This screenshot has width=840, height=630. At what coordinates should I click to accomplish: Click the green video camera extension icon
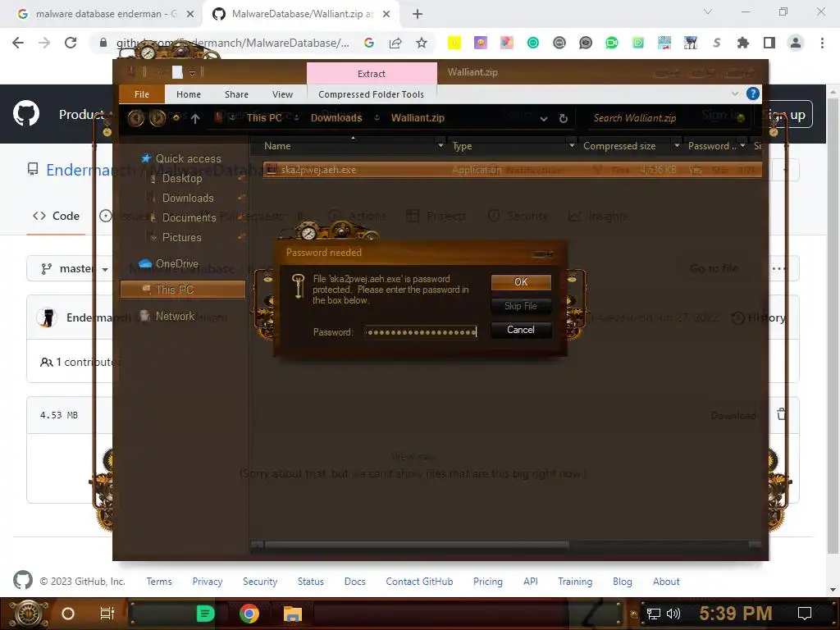612,43
